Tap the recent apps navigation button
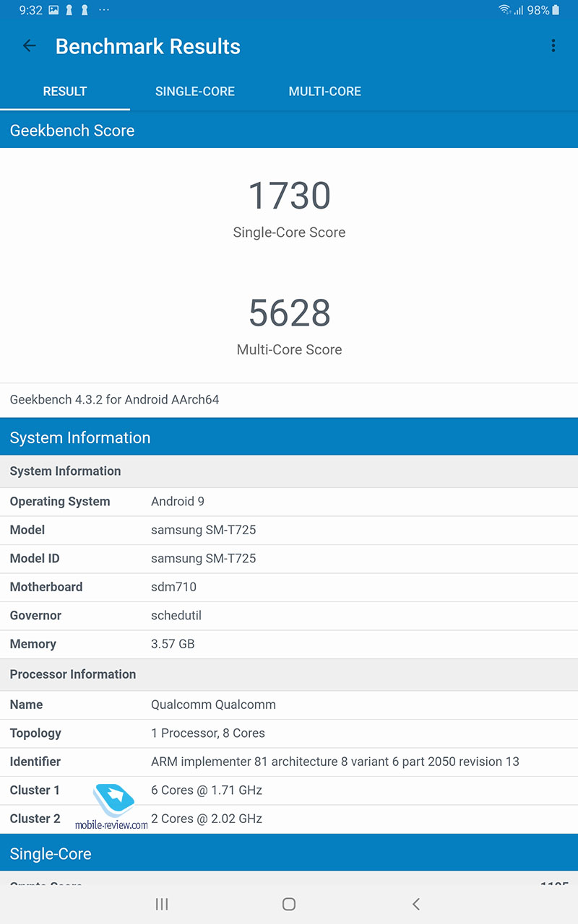 tap(162, 904)
